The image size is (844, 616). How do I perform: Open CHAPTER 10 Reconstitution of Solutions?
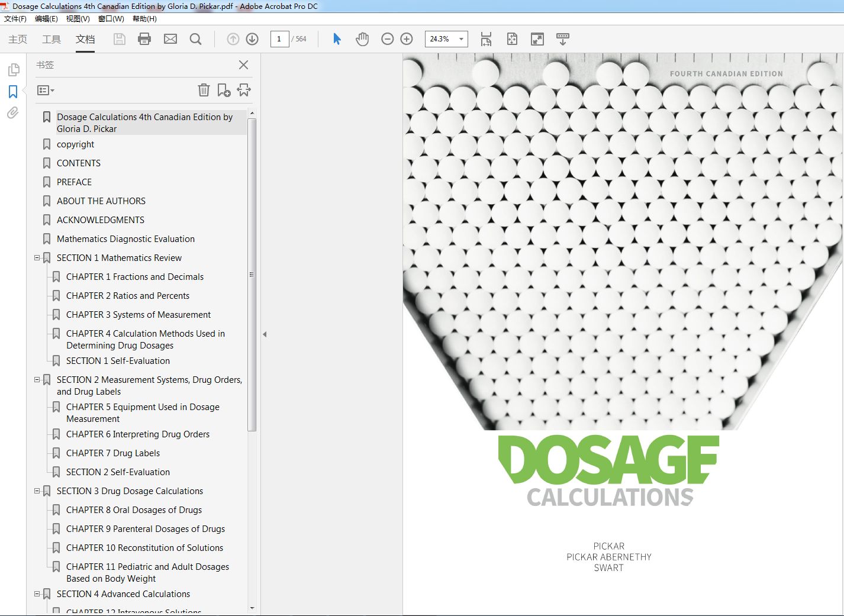tap(144, 548)
